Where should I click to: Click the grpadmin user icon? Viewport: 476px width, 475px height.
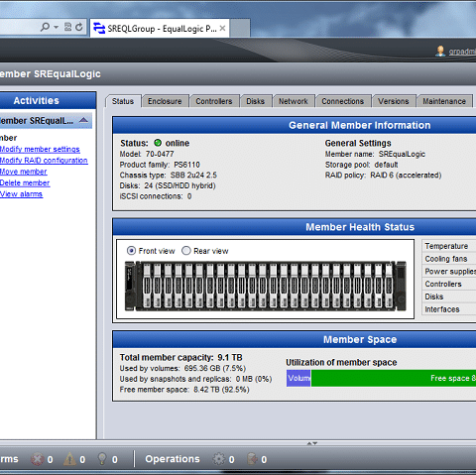point(440,51)
